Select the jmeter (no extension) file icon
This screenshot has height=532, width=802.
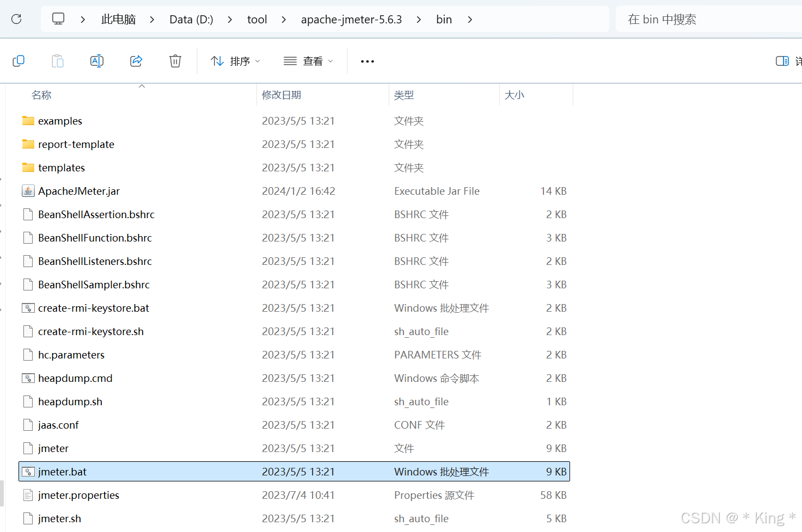pyautogui.click(x=28, y=448)
